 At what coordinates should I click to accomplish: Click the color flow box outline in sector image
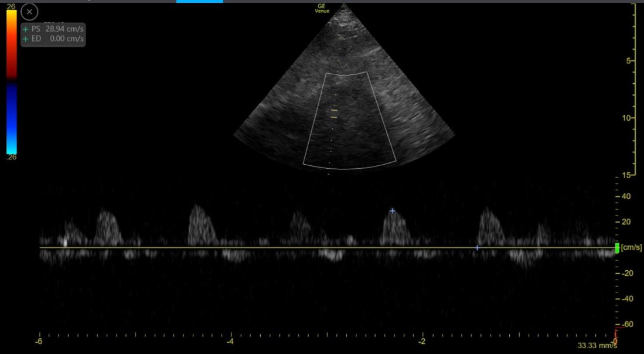[349, 120]
